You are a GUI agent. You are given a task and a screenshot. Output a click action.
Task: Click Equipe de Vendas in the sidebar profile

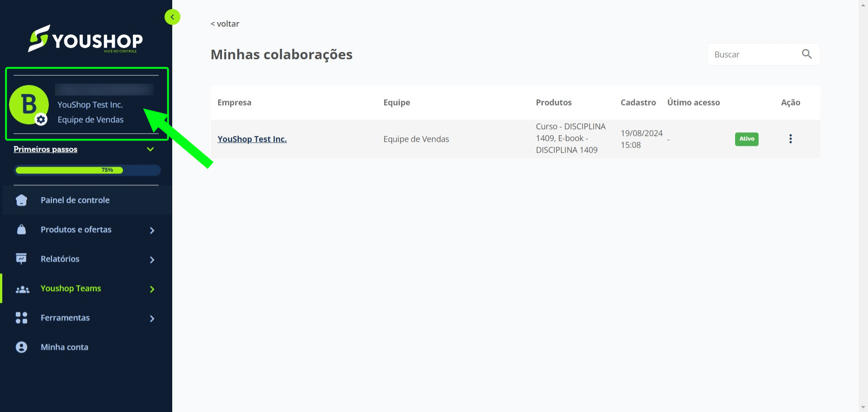90,120
